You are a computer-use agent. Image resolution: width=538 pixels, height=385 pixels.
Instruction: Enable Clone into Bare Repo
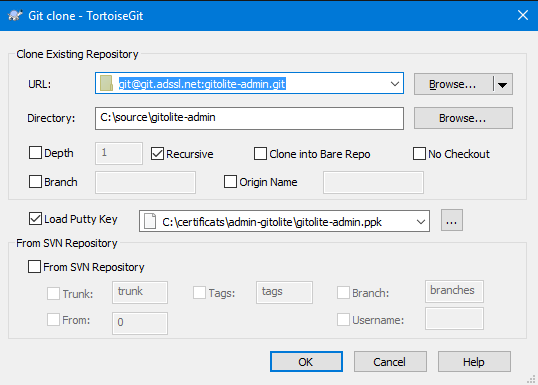260,154
